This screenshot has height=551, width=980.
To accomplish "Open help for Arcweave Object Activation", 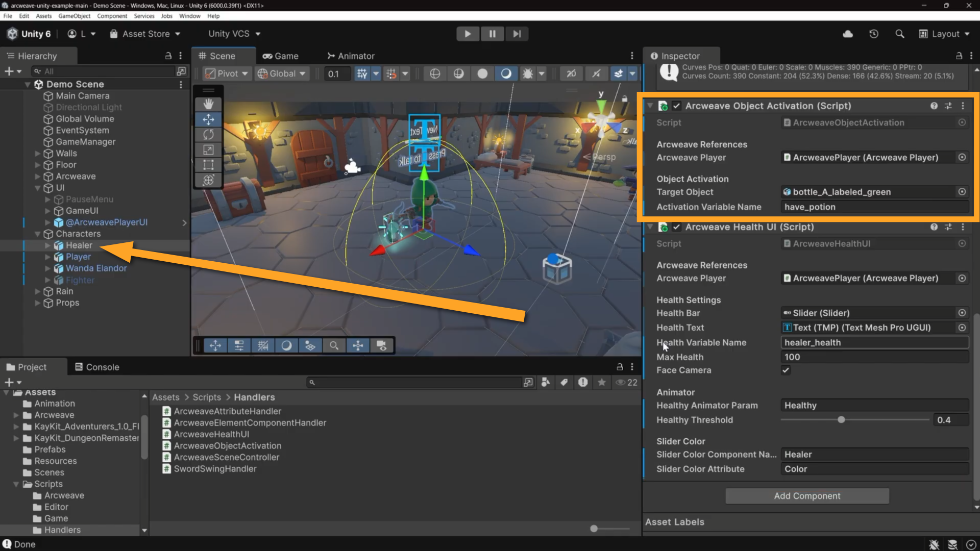I will (934, 106).
